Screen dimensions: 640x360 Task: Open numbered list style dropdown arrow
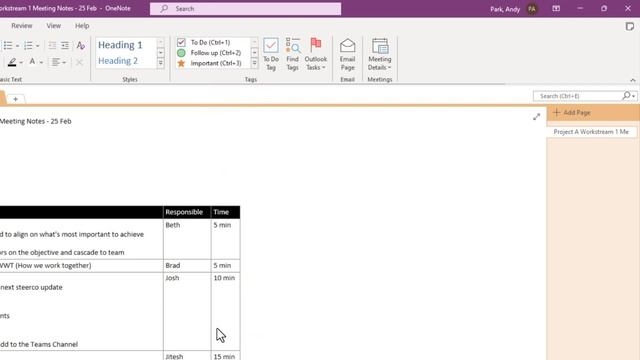[38, 46]
